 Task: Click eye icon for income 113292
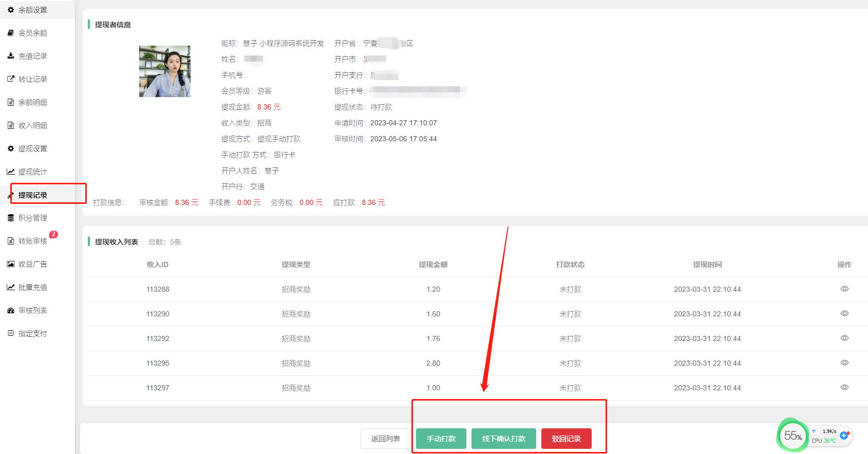[x=844, y=338]
